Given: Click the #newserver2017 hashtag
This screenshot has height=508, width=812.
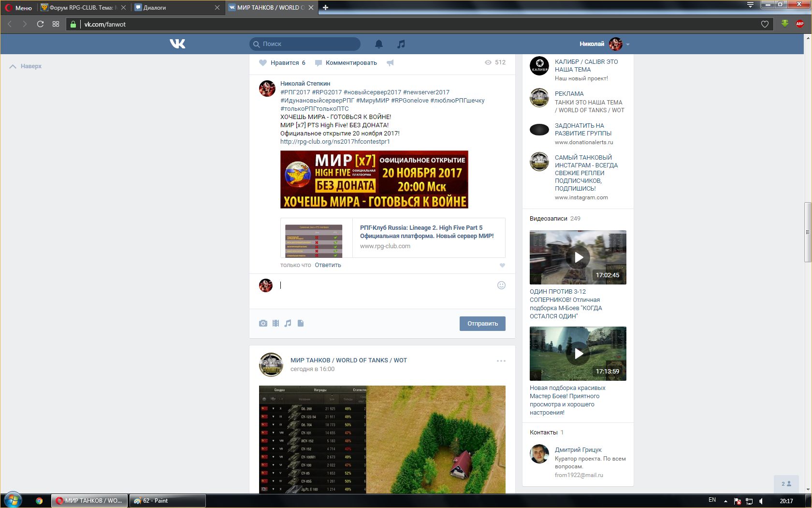Looking at the screenshot, I should (x=426, y=92).
